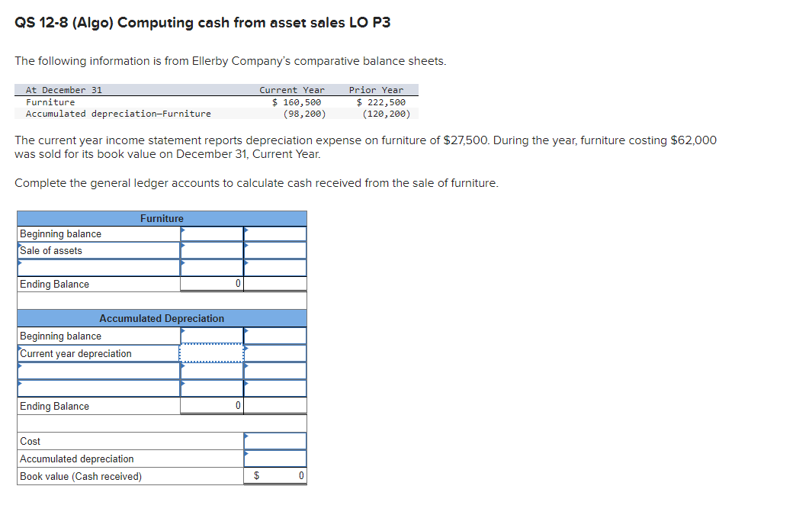Select the dotted Current year depreciation input cell
The width and height of the screenshot is (812, 531).
click(211, 353)
